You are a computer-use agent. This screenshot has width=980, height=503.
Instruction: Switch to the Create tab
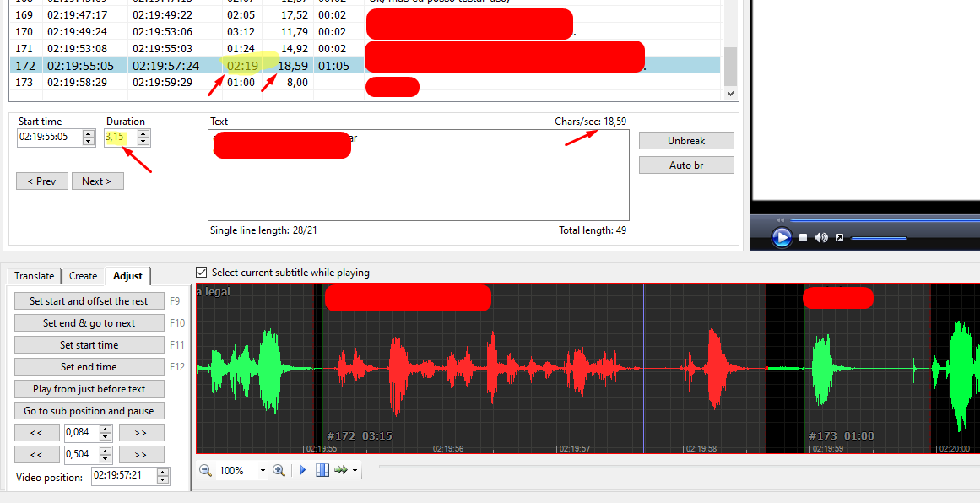83,275
